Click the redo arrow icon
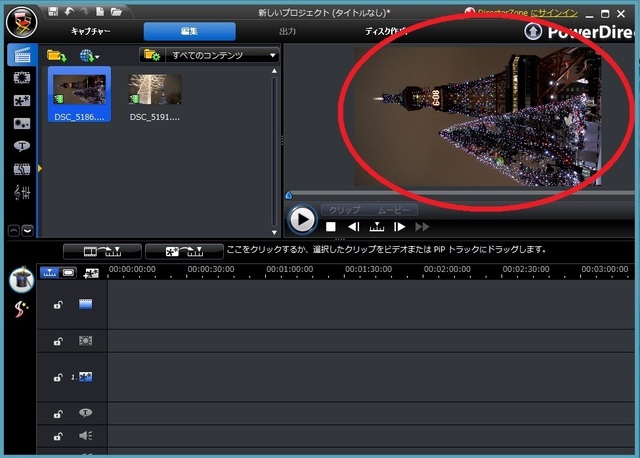The image size is (640, 458). (x=84, y=11)
